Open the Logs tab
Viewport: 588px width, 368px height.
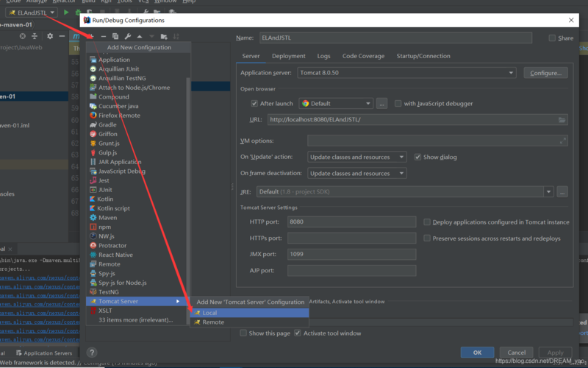[x=323, y=56]
